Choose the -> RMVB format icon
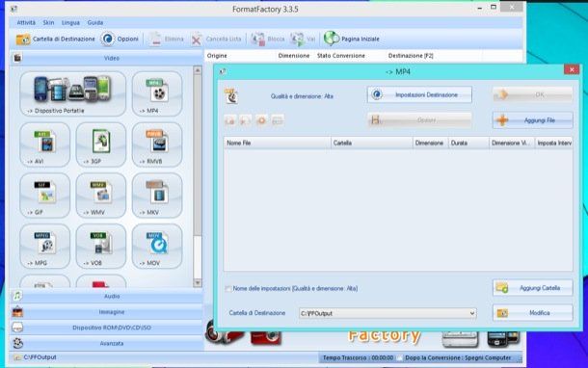Image resolution: width=588 pixels, height=368 pixels. coord(157,145)
